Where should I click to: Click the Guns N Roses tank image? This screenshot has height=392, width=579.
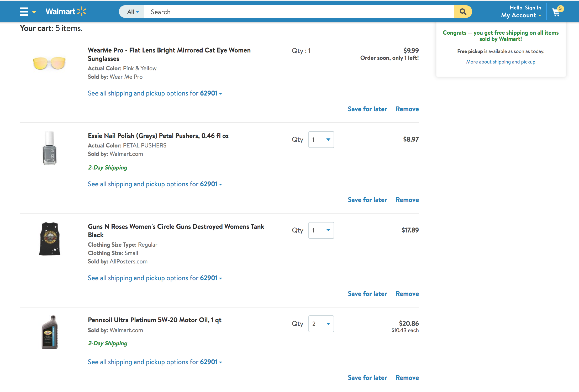[50, 239]
